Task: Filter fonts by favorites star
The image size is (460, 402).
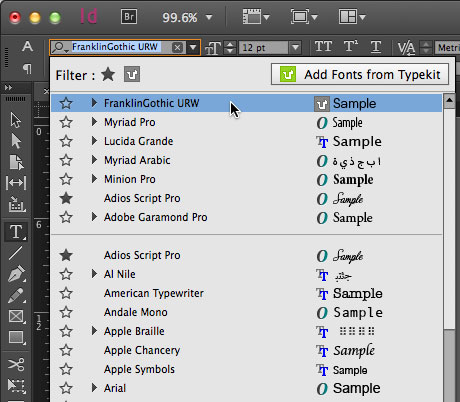Action: coord(108,74)
